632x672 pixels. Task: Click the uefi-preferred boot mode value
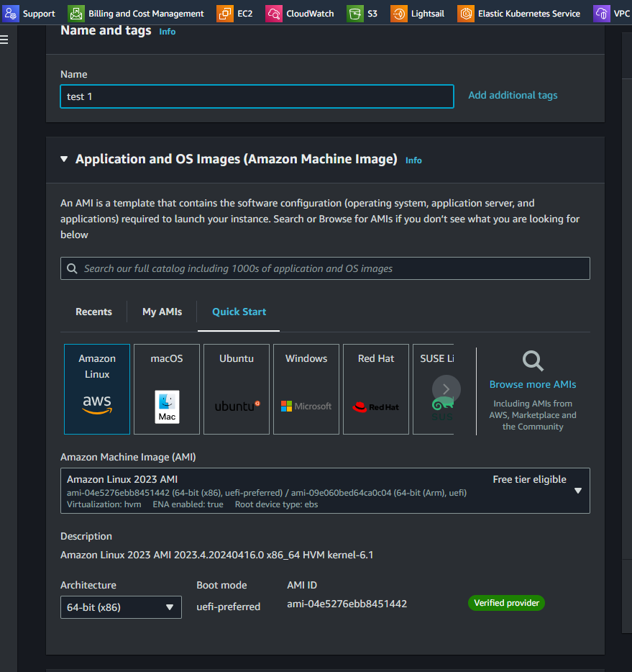coord(228,607)
